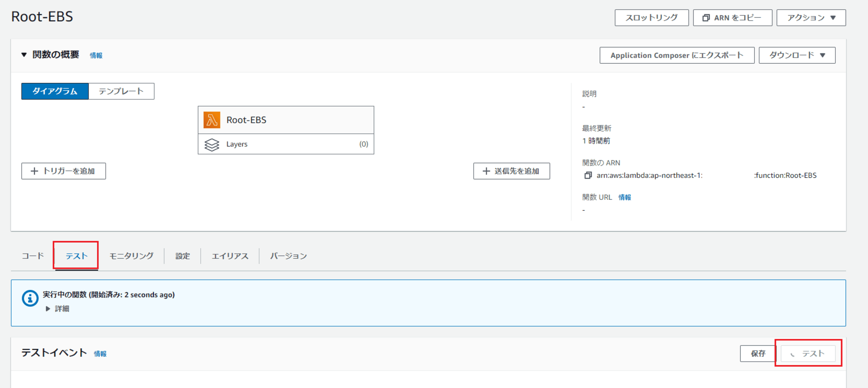The width and height of the screenshot is (868, 388).
Task: Switch to the テスト tab
Action: tap(76, 256)
